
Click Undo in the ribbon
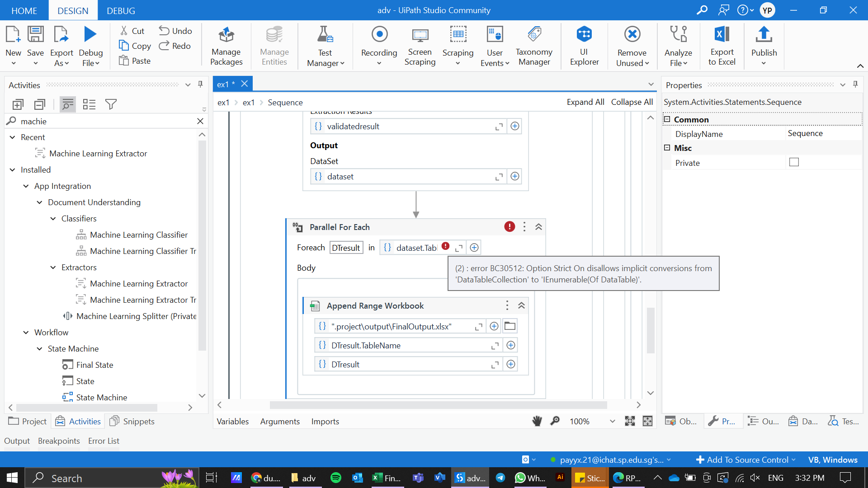point(175,31)
